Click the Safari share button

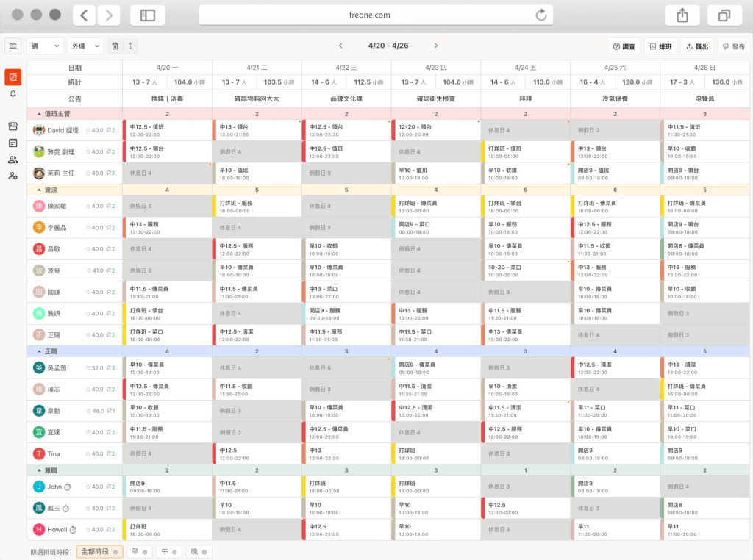click(x=682, y=15)
